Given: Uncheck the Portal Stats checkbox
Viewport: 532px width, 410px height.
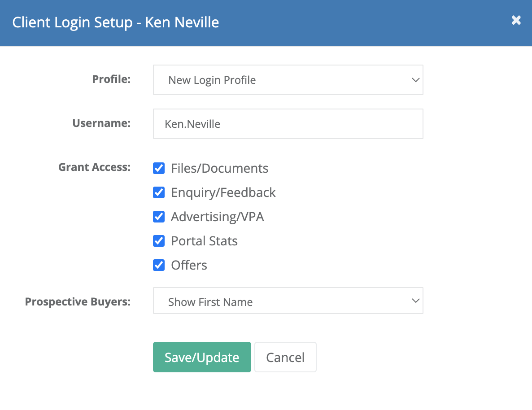Looking at the screenshot, I should (x=159, y=241).
